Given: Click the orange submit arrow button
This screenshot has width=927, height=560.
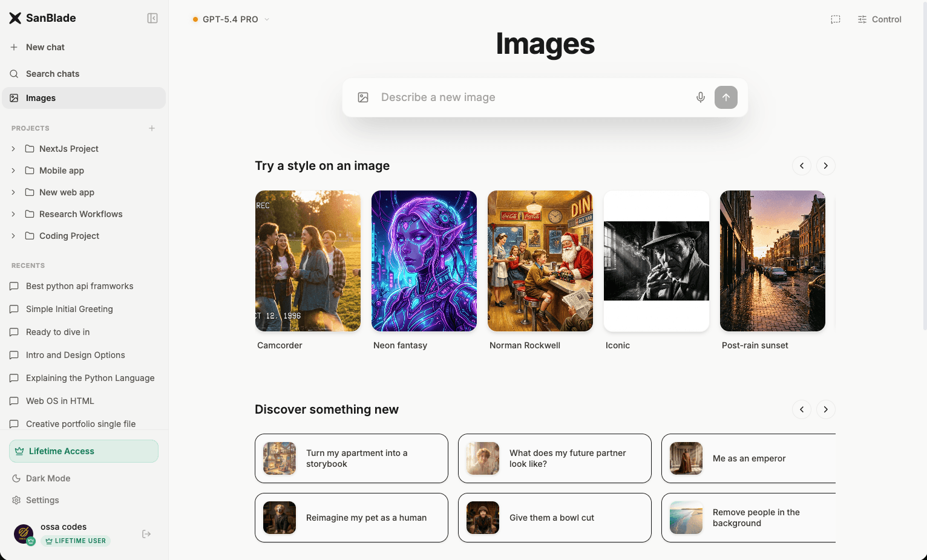Looking at the screenshot, I should (x=726, y=97).
